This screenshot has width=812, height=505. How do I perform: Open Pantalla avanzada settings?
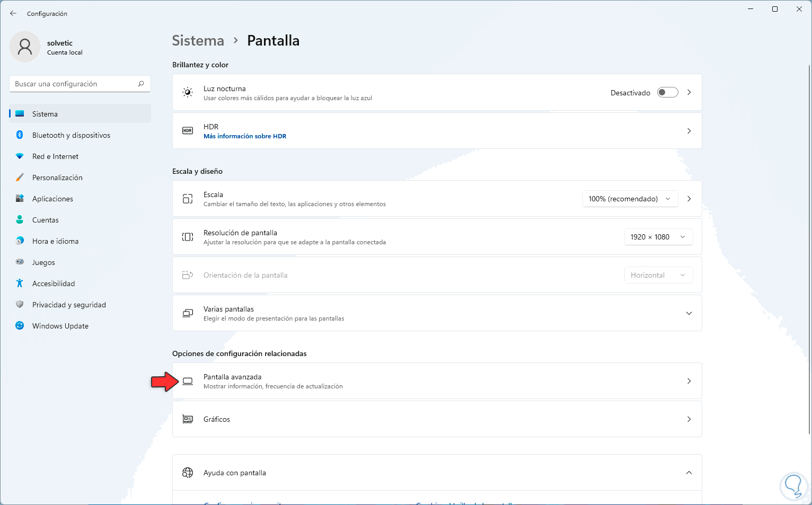pyautogui.click(x=437, y=381)
